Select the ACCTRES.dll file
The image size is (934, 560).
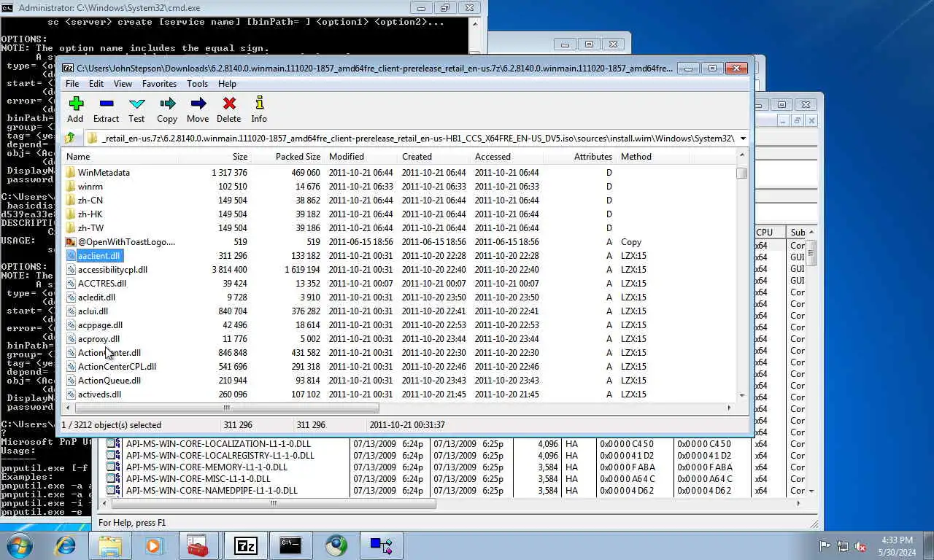(102, 284)
